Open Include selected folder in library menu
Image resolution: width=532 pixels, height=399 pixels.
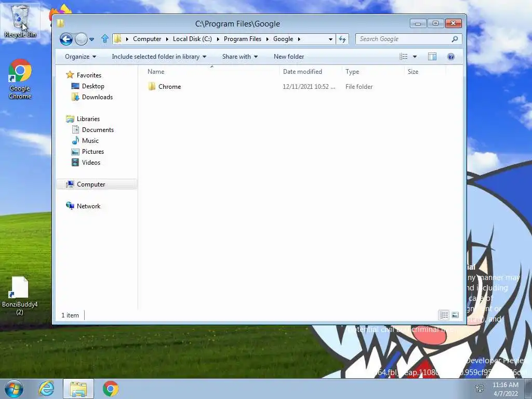click(159, 57)
